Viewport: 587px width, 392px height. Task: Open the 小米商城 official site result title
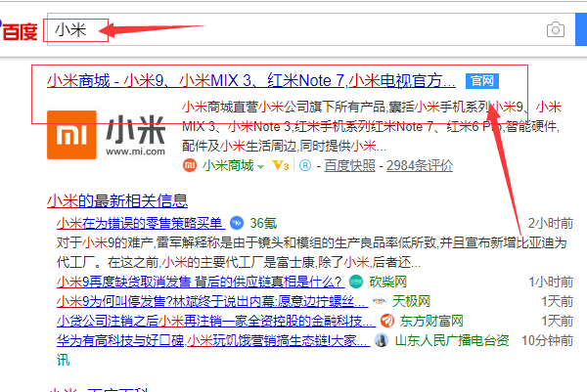[x=251, y=81]
